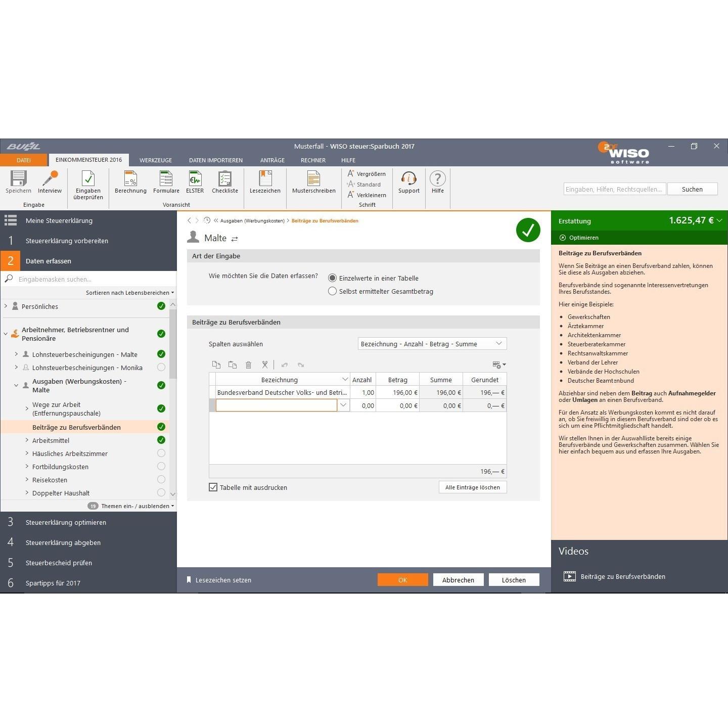Click the sidebar vertical scrollbar
728x728 pixels.
(x=173, y=344)
